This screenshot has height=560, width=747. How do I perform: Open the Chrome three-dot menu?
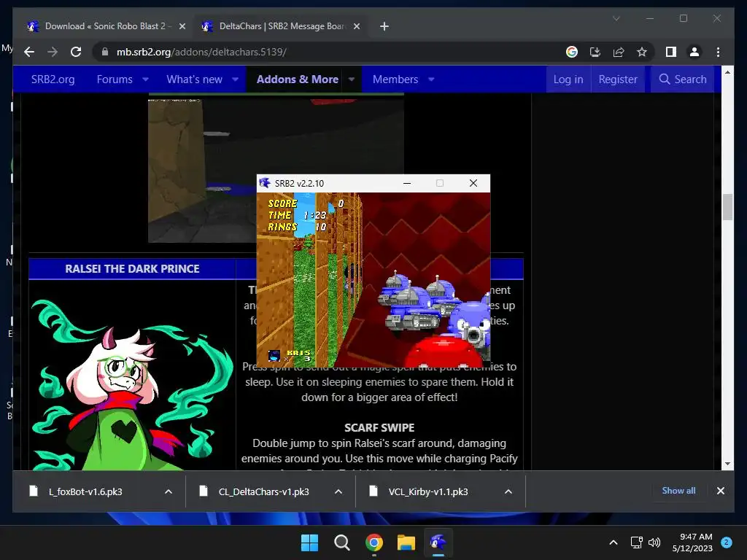(718, 52)
